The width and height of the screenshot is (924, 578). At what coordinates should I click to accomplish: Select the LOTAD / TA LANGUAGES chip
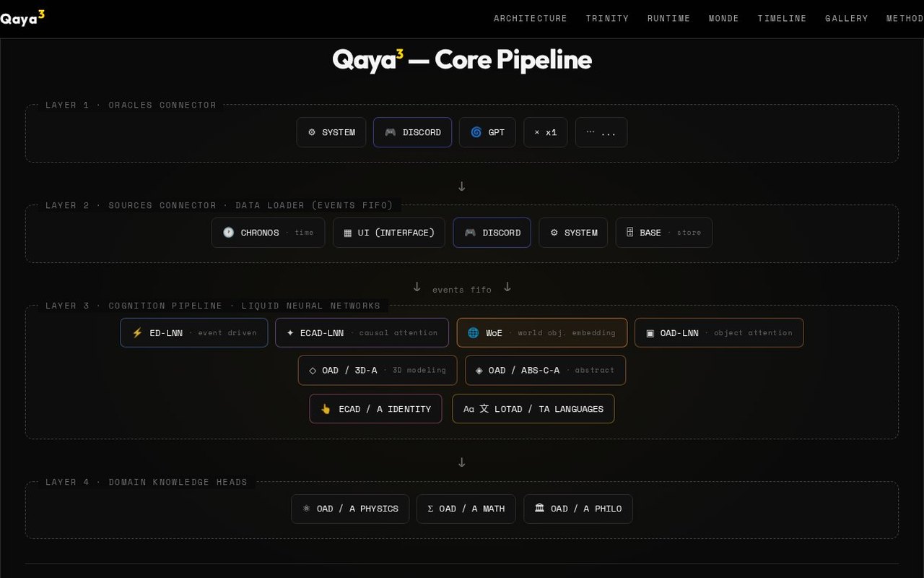[533, 409]
